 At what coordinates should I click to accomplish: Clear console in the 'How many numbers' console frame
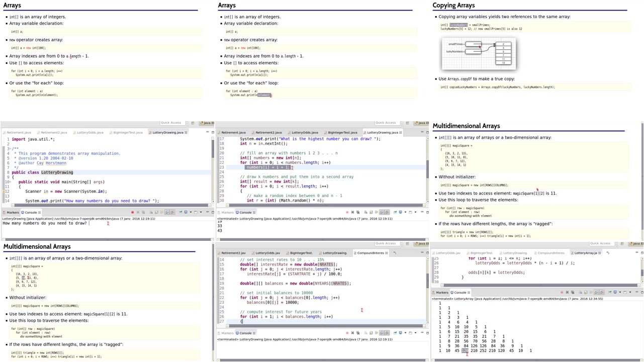pos(151,212)
